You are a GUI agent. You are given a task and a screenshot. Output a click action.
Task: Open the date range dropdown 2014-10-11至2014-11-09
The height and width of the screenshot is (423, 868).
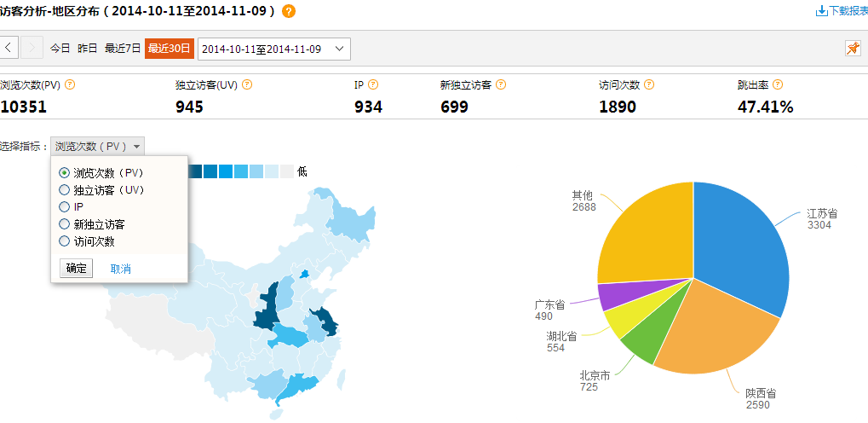click(x=274, y=49)
